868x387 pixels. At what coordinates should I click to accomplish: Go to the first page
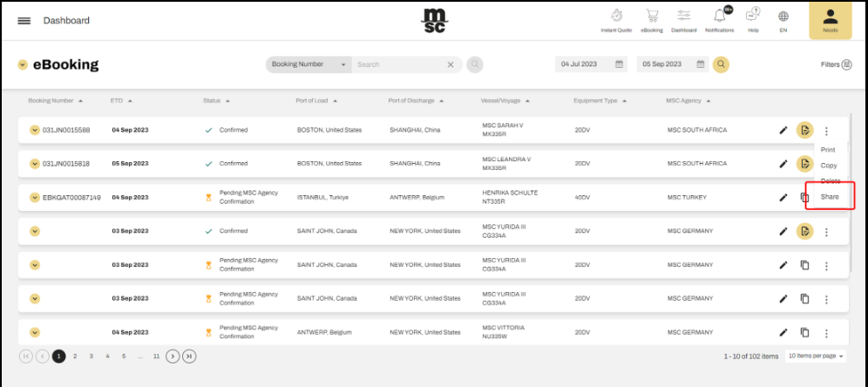pyautogui.click(x=26, y=356)
